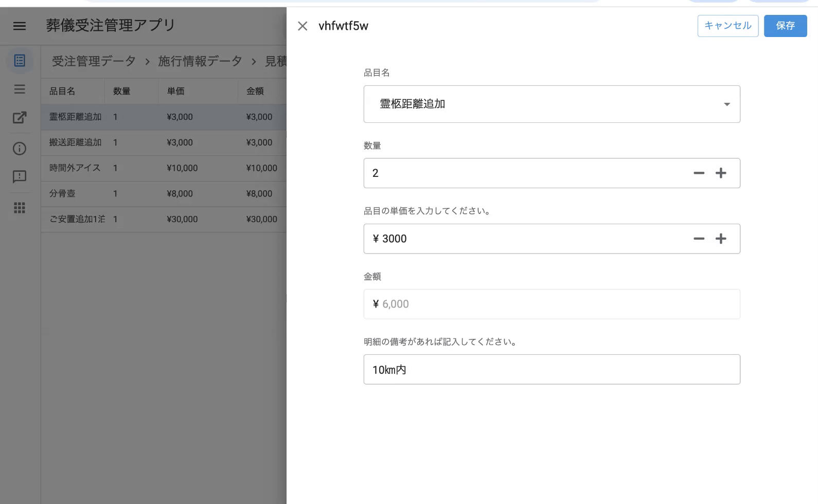Select the three-line list icon in sidebar
The height and width of the screenshot is (504, 818).
(x=20, y=89)
